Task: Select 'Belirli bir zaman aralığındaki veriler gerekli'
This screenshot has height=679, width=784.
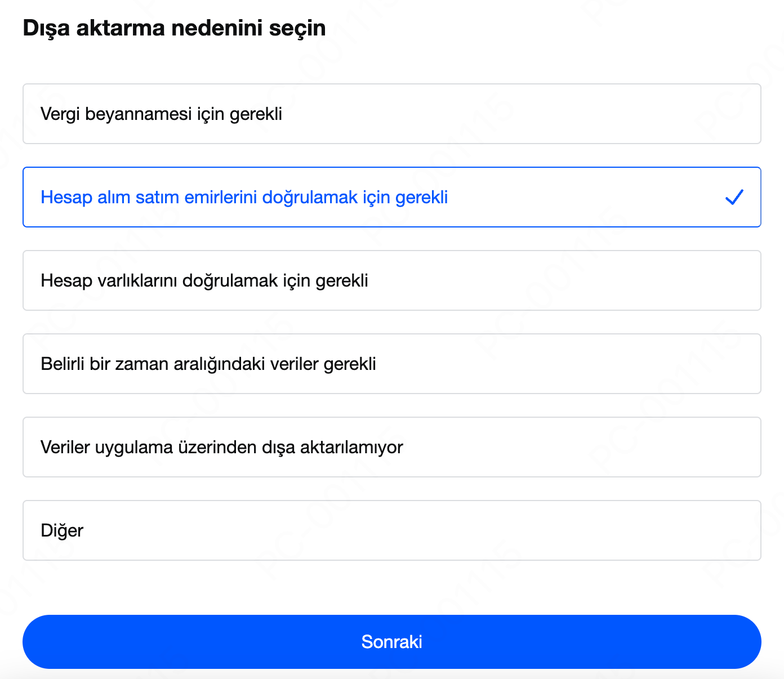Action: coord(392,364)
